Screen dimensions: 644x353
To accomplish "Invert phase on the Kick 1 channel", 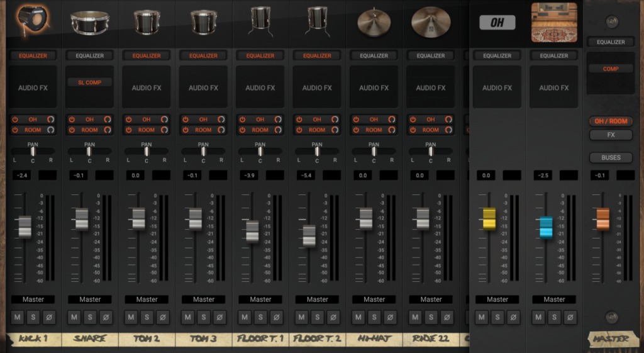I will click(x=49, y=317).
